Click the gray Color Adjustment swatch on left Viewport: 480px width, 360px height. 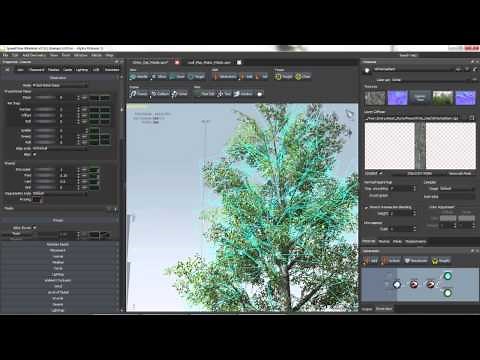pos(448,219)
